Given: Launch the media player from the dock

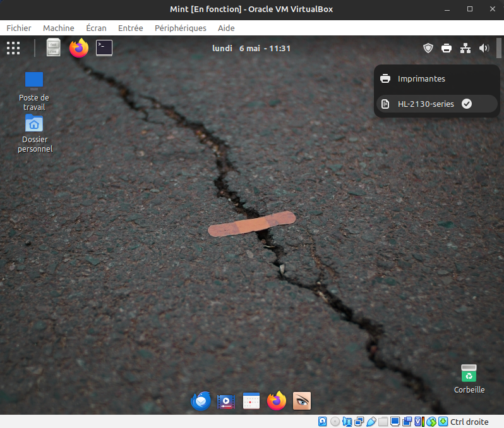Looking at the screenshot, I should [225, 401].
